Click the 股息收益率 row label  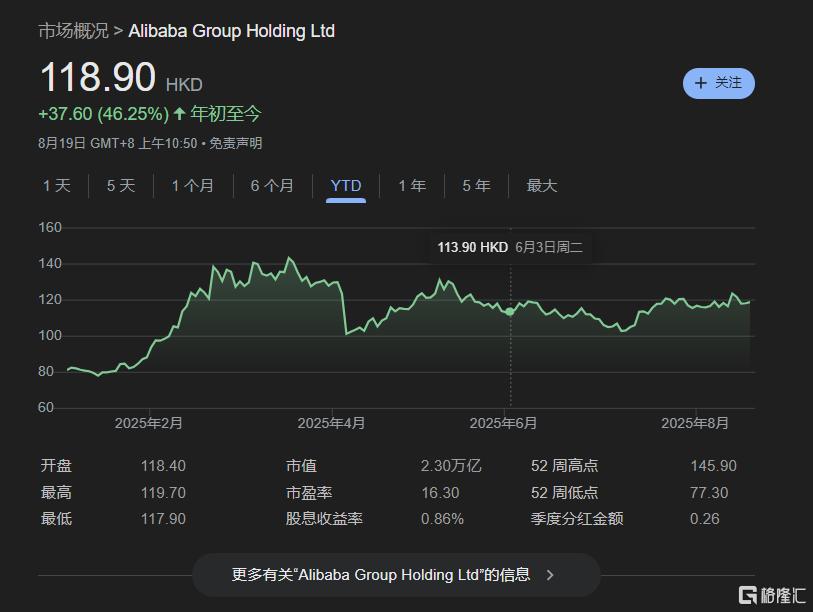(324, 519)
